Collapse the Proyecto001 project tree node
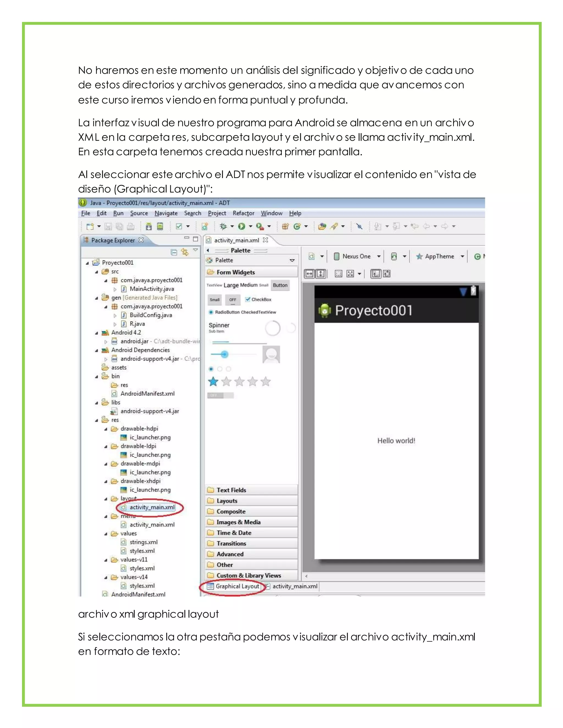This screenshot has width=563, height=728. pyautogui.click(x=87, y=263)
